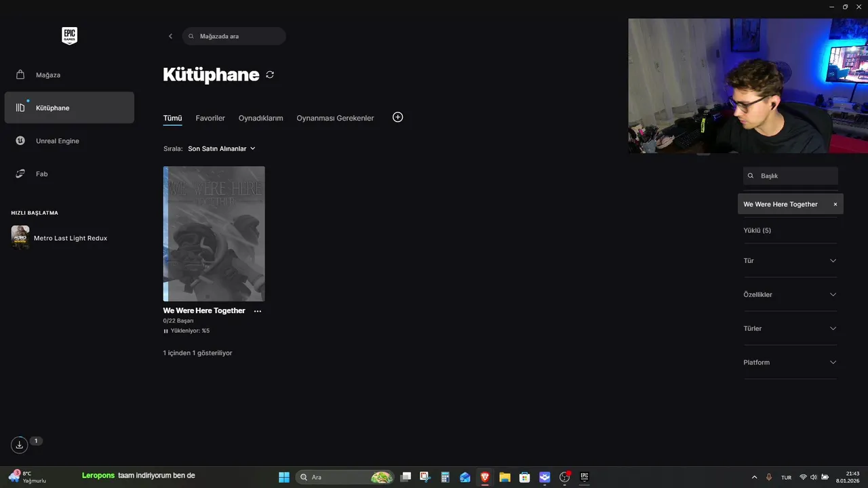Expand the Türler filter section
Screen dimensions: 868x488
coord(790,329)
